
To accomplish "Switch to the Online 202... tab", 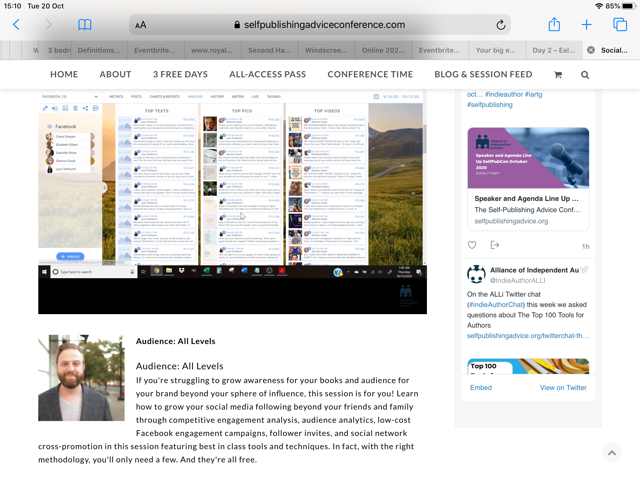I will tap(383, 50).
